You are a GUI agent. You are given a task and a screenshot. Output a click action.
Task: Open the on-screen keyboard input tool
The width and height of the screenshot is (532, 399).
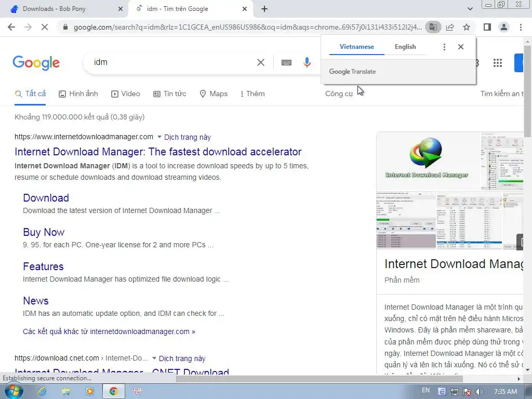pyautogui.click(x=286, y=62)
